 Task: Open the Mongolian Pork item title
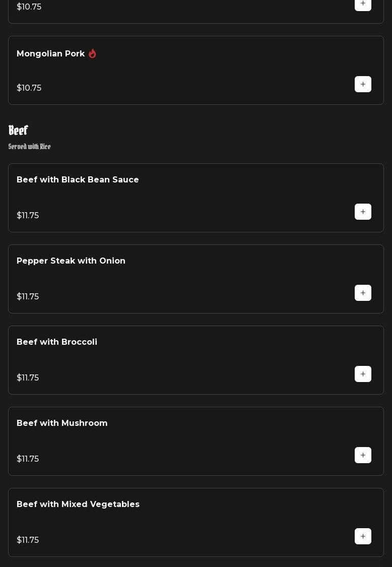[x=50, y=54]
